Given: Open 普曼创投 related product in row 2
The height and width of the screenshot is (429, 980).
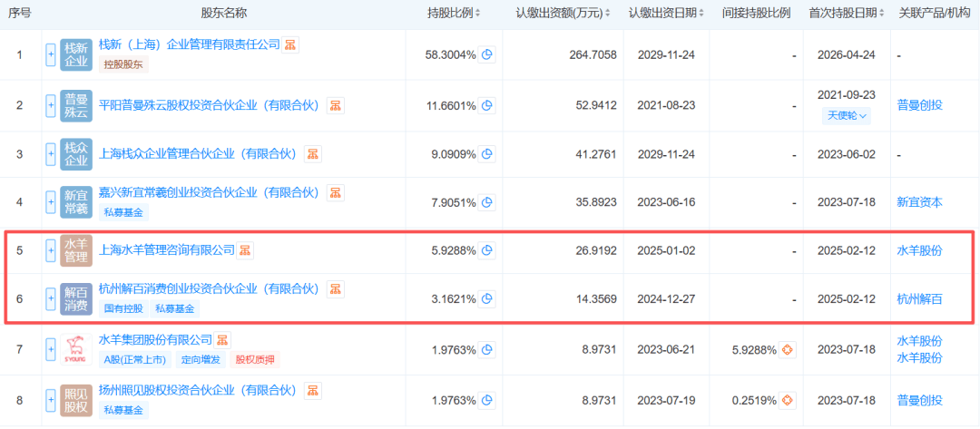Looking at the screenshot, I should (x=919, y=105).
